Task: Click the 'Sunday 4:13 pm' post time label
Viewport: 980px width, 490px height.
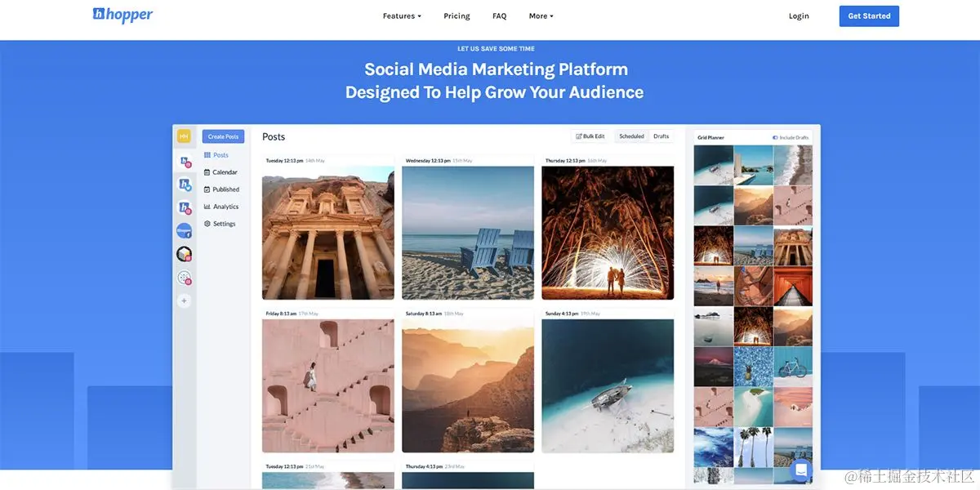Action: pos(562,314)
